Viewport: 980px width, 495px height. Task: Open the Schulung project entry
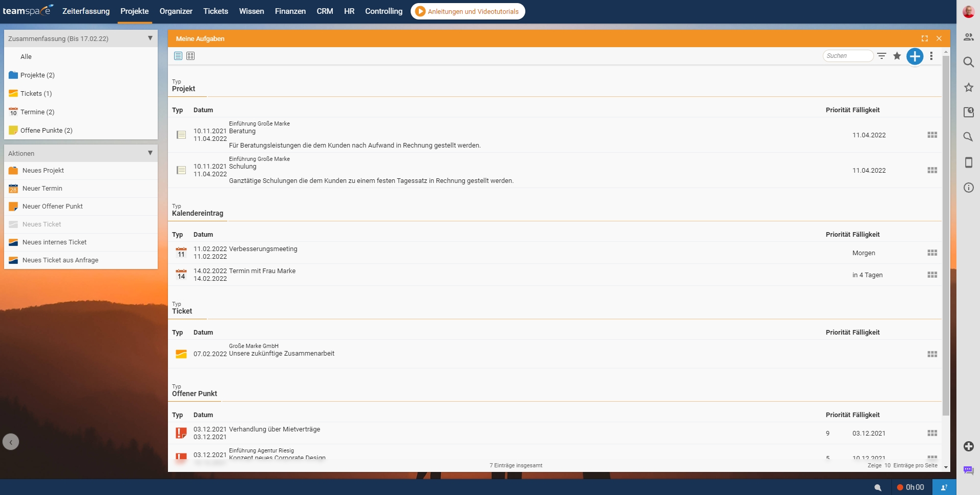coord(243,167)
